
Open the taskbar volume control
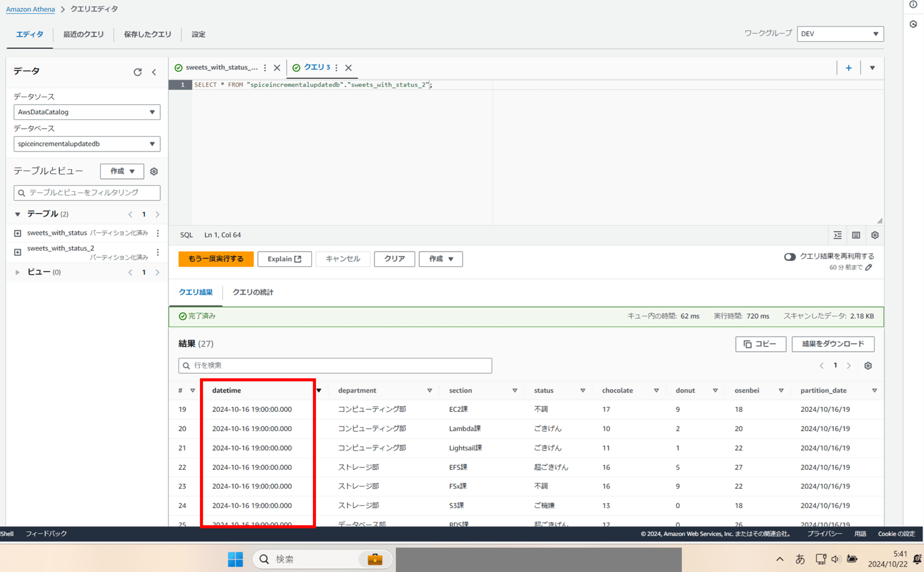835,559
